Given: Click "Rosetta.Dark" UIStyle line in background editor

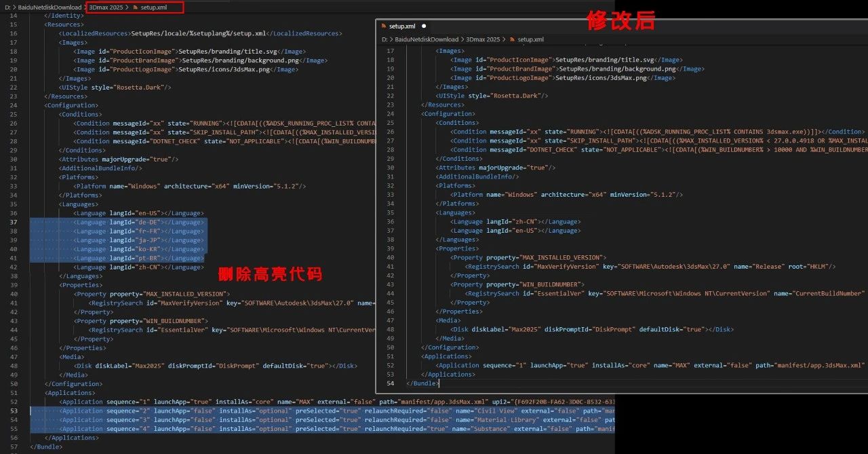Looking at the screenshot, I should click(x=115, y=88).
